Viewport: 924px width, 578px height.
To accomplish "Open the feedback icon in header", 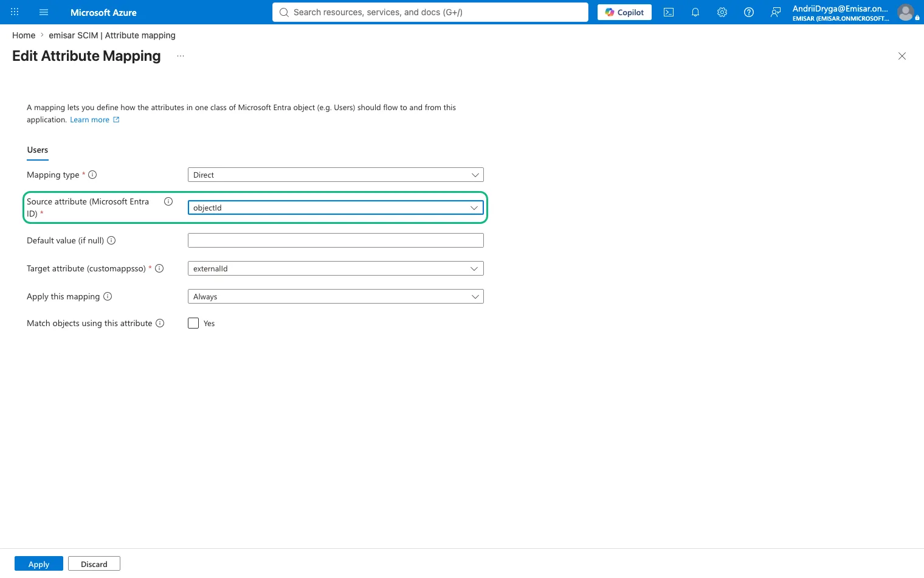I will (776, 12).
